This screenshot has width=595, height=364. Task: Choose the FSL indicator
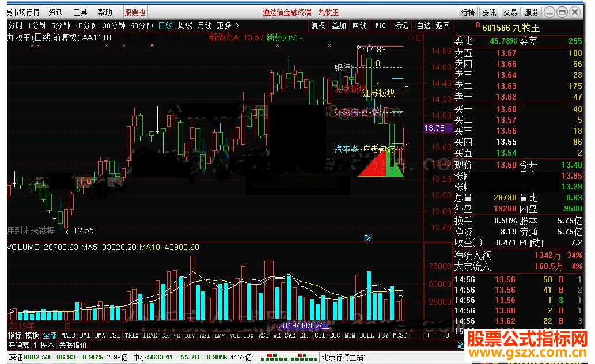115,335
